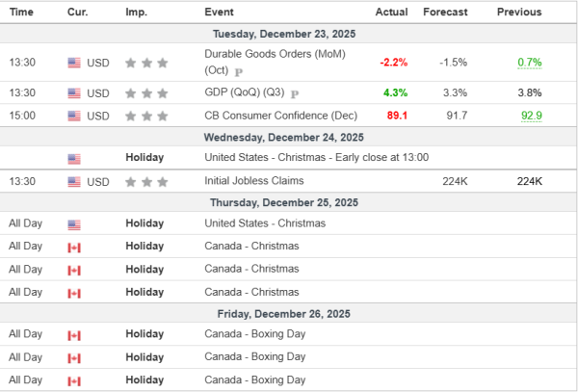The height and width of the screenshot is (392, 578).
Task: Click the importance stars for CB Consumer Confidence
Action: click(146, 117)
